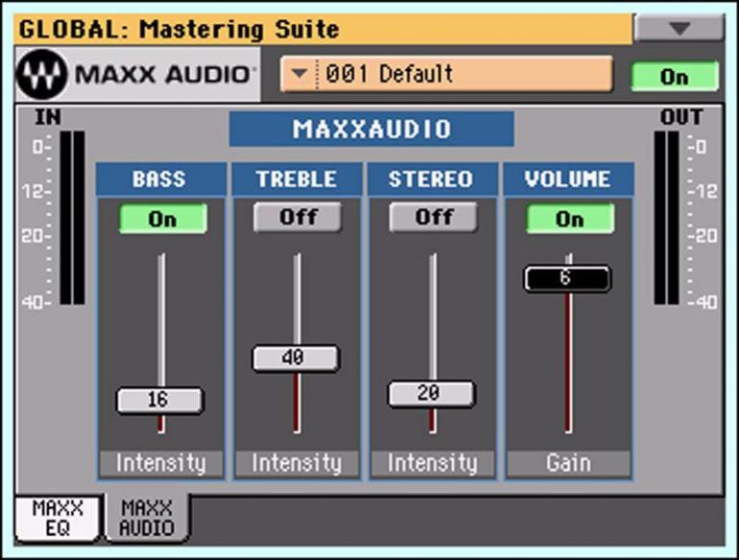
Task: Click the Gain label under VOLUME
Action: pyautogui.click(x=568, y=463)
